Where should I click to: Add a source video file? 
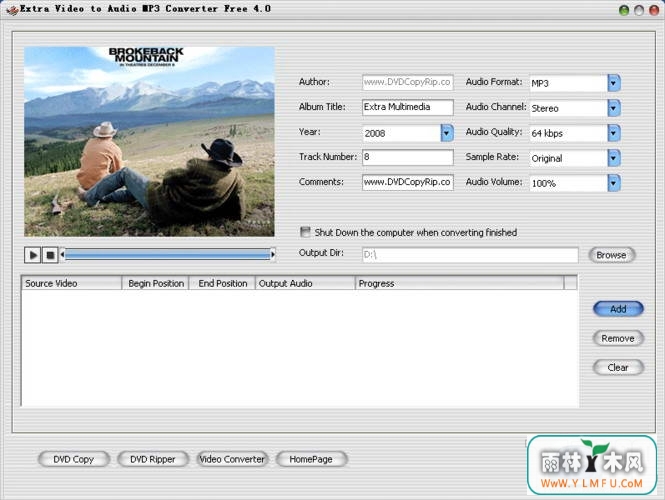pyautogui.click(x=618, y=309)
